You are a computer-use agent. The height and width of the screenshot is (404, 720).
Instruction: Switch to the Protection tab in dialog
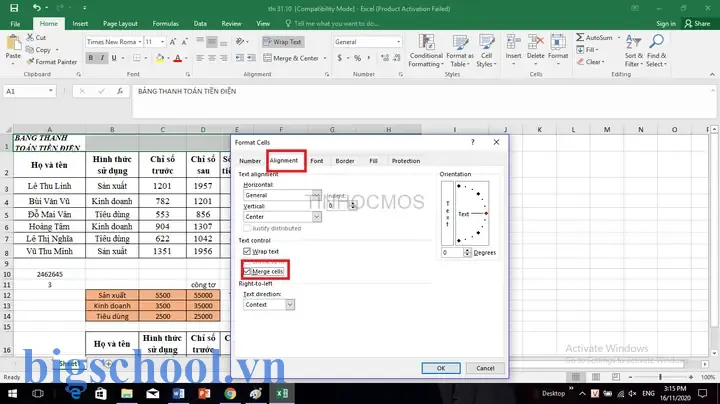406,161
